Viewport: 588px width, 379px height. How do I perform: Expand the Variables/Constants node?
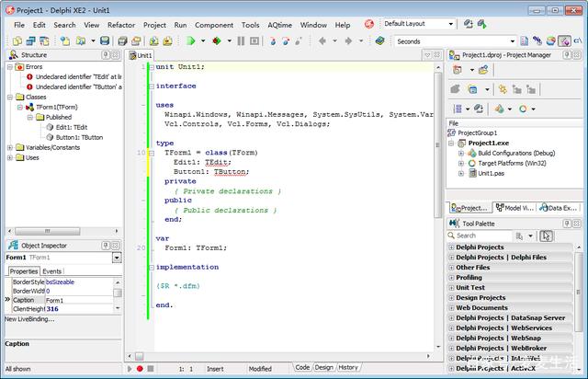(10, 147)
